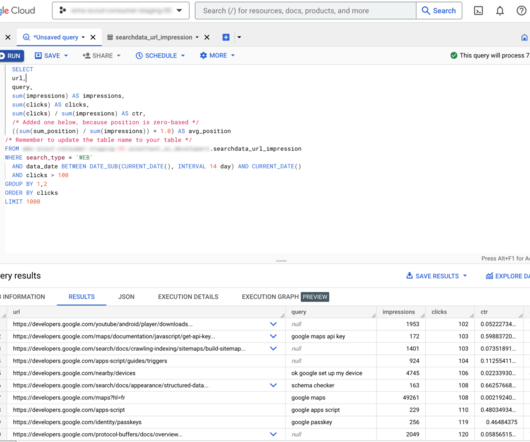Viewport: 530px width, 442px height.
Task: Open the Cloud Shell terminal icon
Action: [478, 11]
